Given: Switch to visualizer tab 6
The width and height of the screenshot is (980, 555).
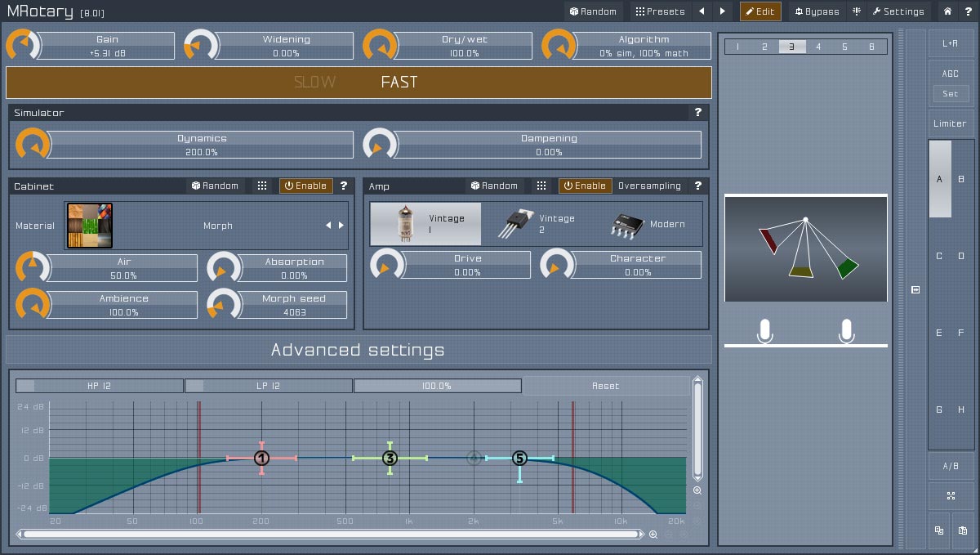Looking at the screenshot, I should tap(872, 47).
